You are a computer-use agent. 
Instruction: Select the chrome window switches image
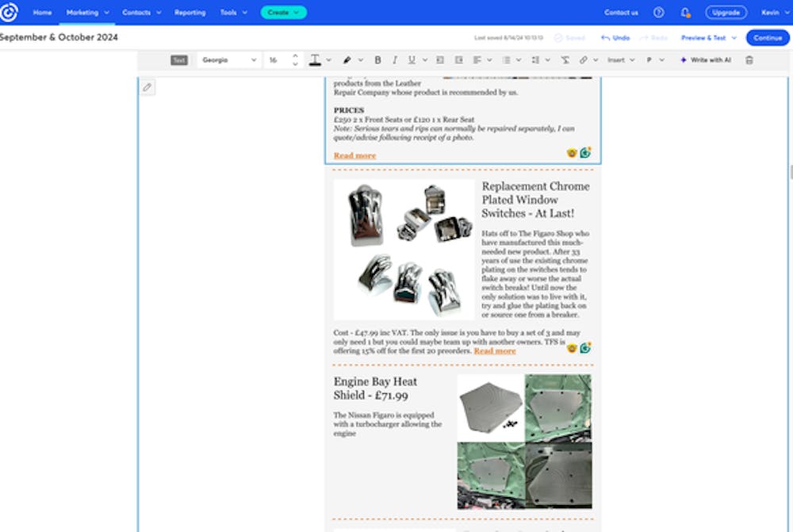pos(404,250)
